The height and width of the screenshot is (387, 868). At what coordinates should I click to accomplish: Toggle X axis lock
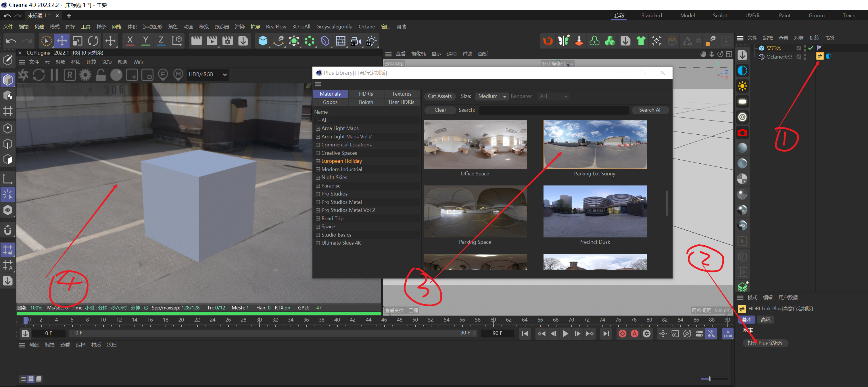(130, 41)
